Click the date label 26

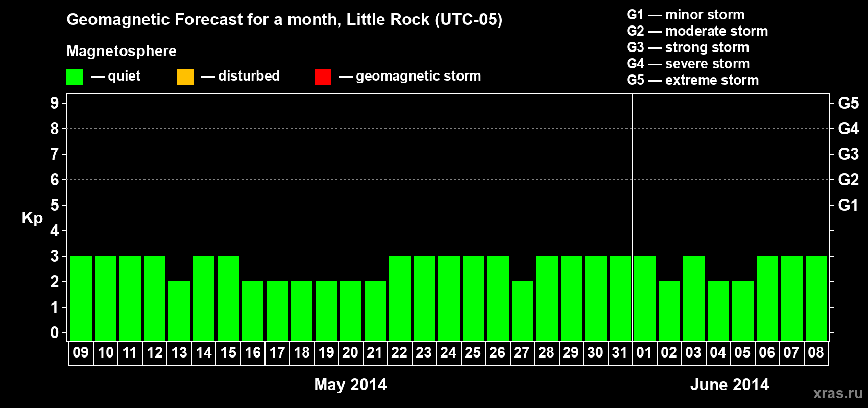(497, 353)
